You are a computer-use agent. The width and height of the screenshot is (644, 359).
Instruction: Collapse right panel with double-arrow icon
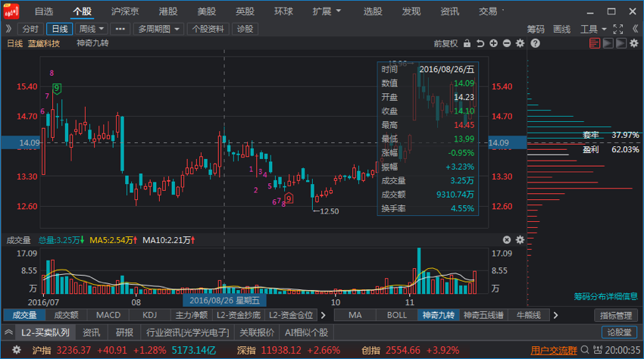coord(635,29)
